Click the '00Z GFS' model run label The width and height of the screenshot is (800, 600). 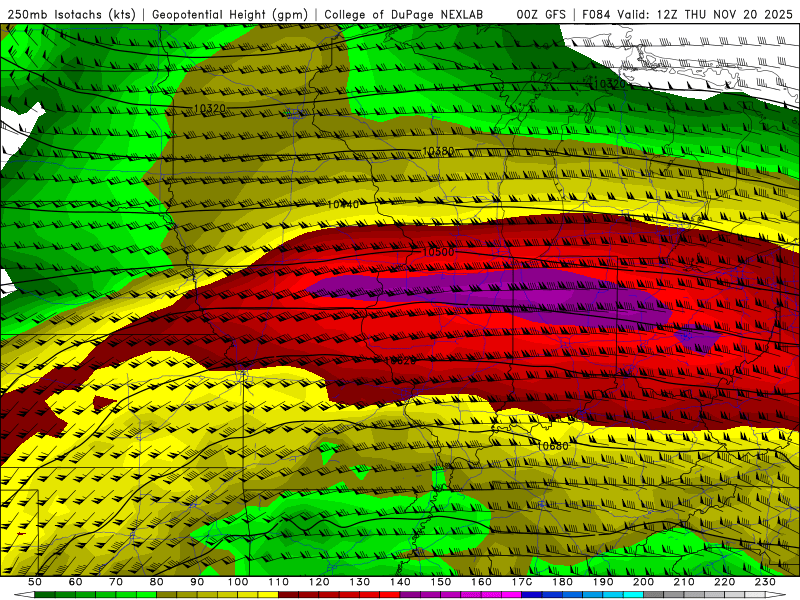coord(541,14)
